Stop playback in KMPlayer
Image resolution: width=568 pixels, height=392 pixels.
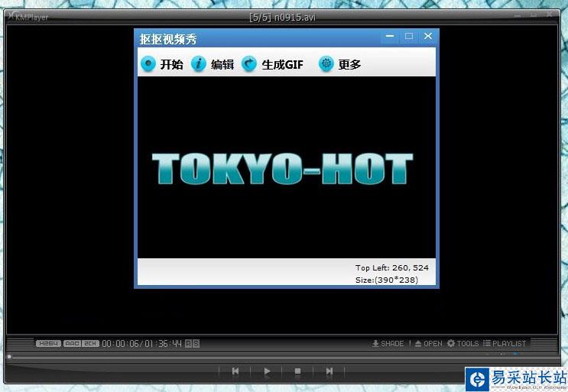298,371
